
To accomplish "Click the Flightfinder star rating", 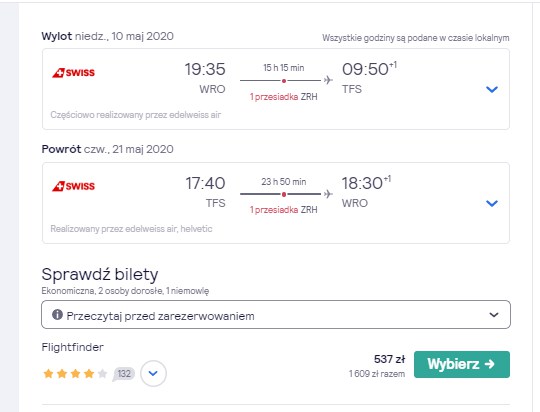I will [75, 373].
